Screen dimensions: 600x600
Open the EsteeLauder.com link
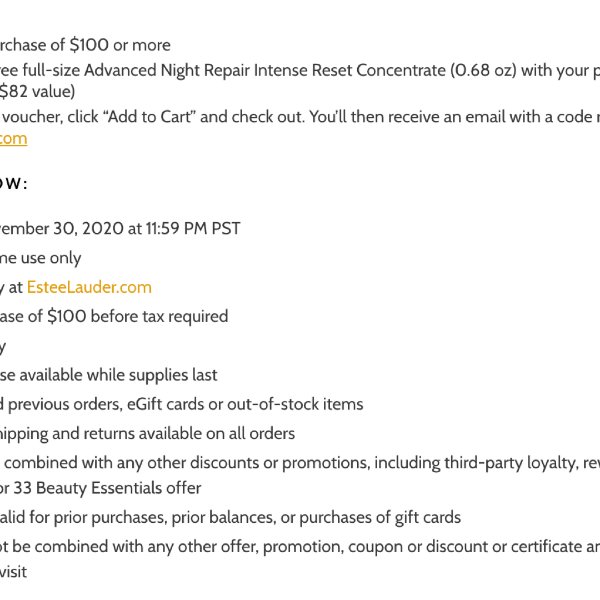89,287
